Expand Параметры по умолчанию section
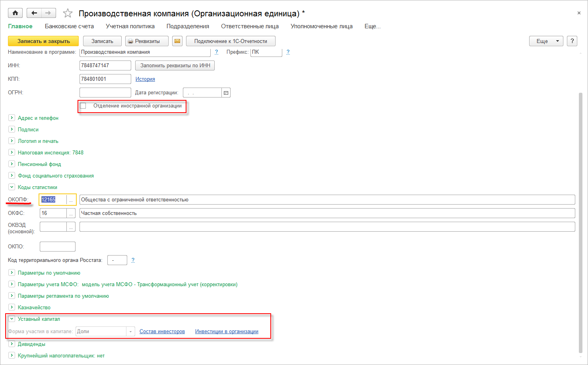588x365 pixels. click(12, 273)
